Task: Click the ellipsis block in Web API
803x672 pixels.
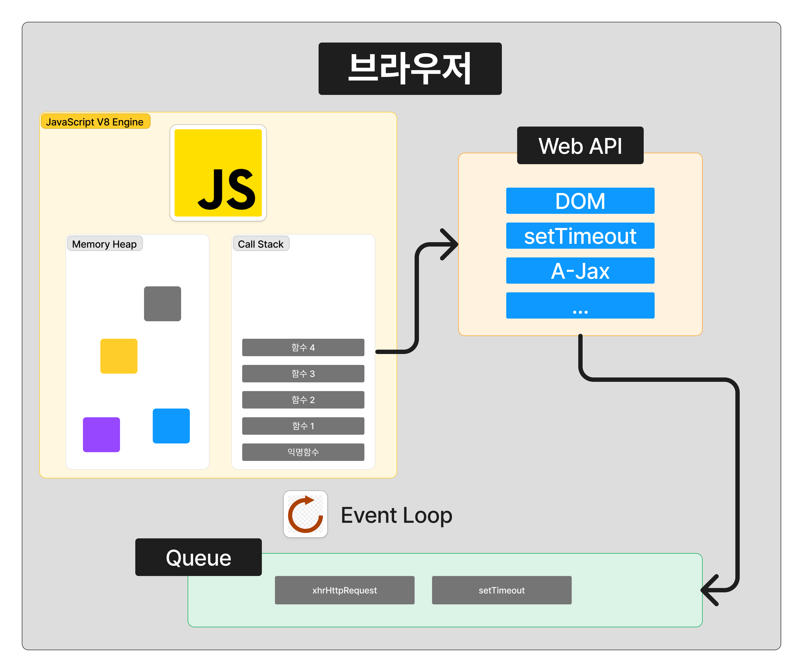Action: click(580, 305)
